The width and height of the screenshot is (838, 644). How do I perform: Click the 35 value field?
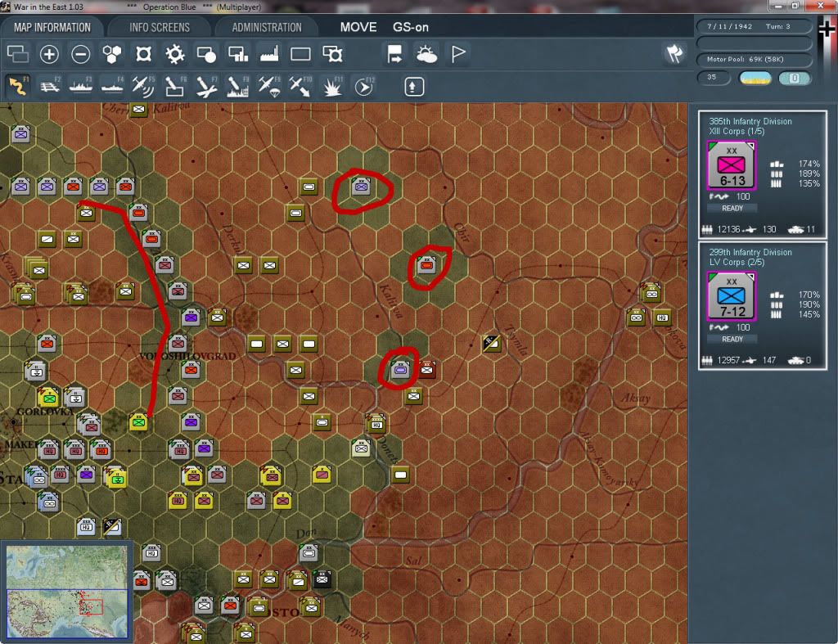tap(714, 78)
